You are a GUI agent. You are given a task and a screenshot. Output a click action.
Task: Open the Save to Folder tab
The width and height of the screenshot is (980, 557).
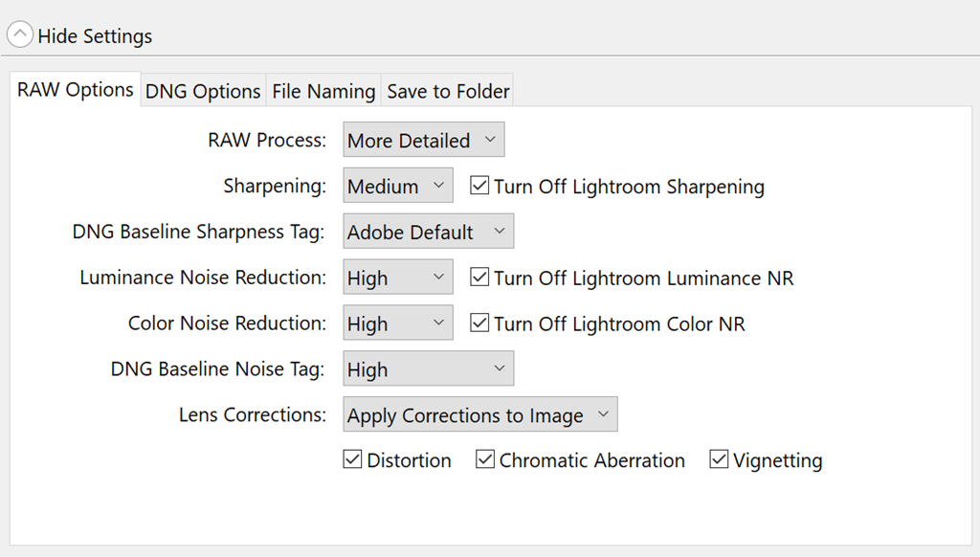[448, 91]
